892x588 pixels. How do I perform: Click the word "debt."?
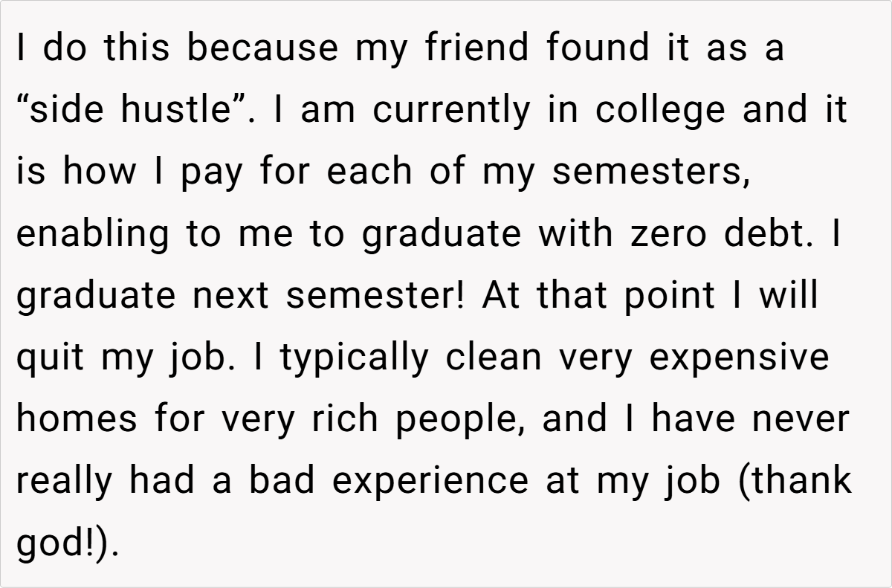[780, 234]
